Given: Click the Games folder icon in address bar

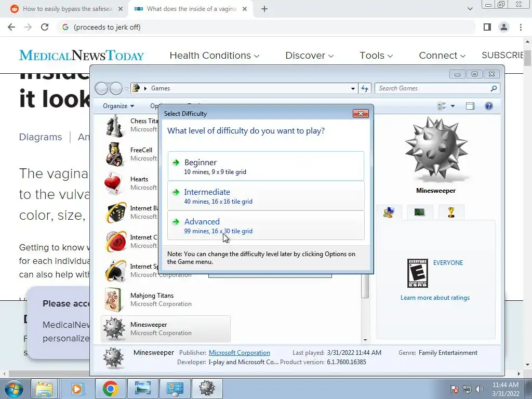Looking at the screenshot, I should click(x=136, y=88).
